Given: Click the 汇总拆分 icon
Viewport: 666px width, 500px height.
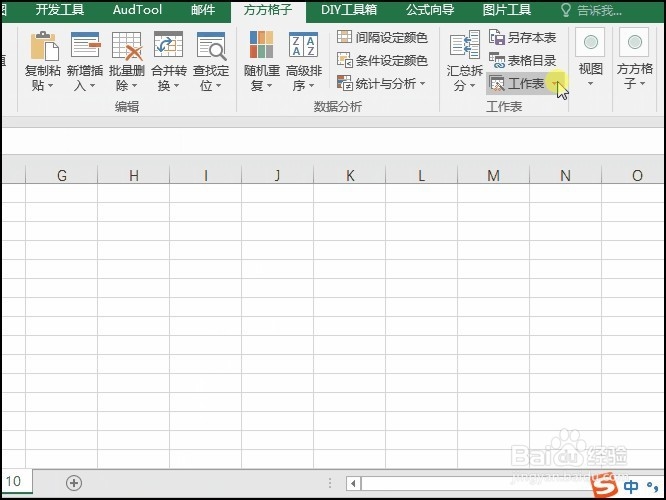Looking at the screenshot, I should coord(465,45).
